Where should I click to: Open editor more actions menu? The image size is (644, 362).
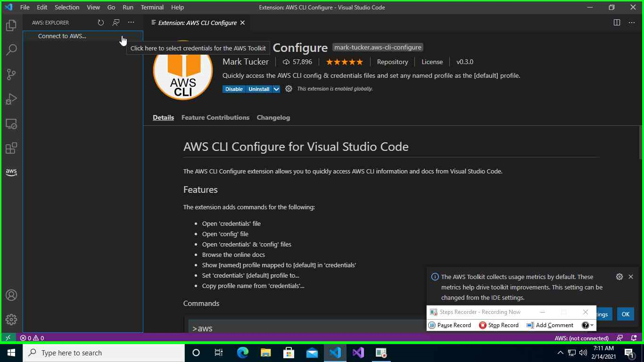pos(632,23)
